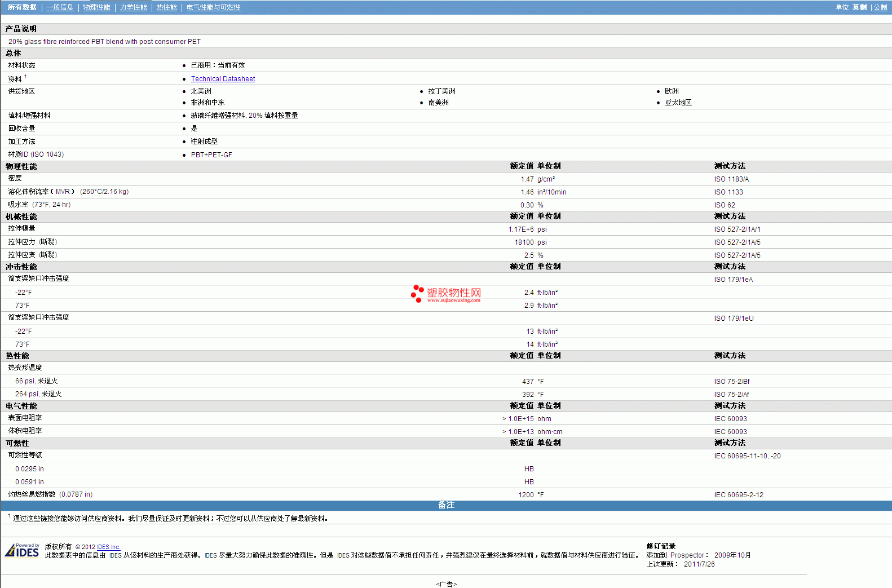Click the 产品说明 section header
The height and width of the screenshot is (588, 892).
tap(21, 29)
